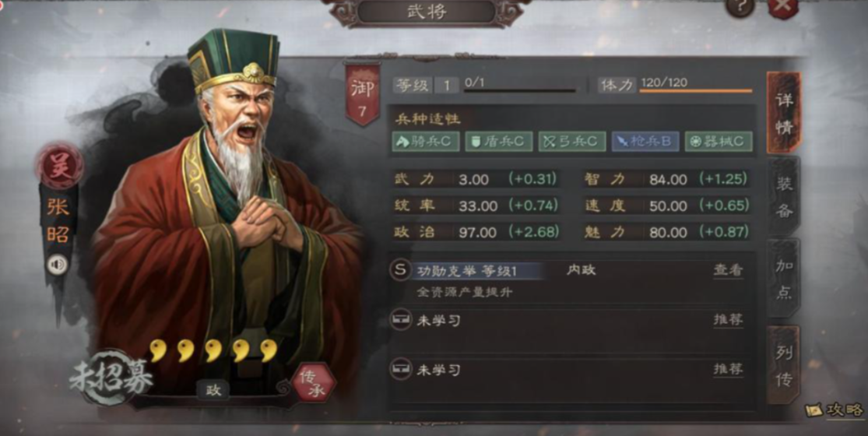The image size is (868, 436).
Task: Click the red 传承 hexagon badge
Action: tap(313, 383)
